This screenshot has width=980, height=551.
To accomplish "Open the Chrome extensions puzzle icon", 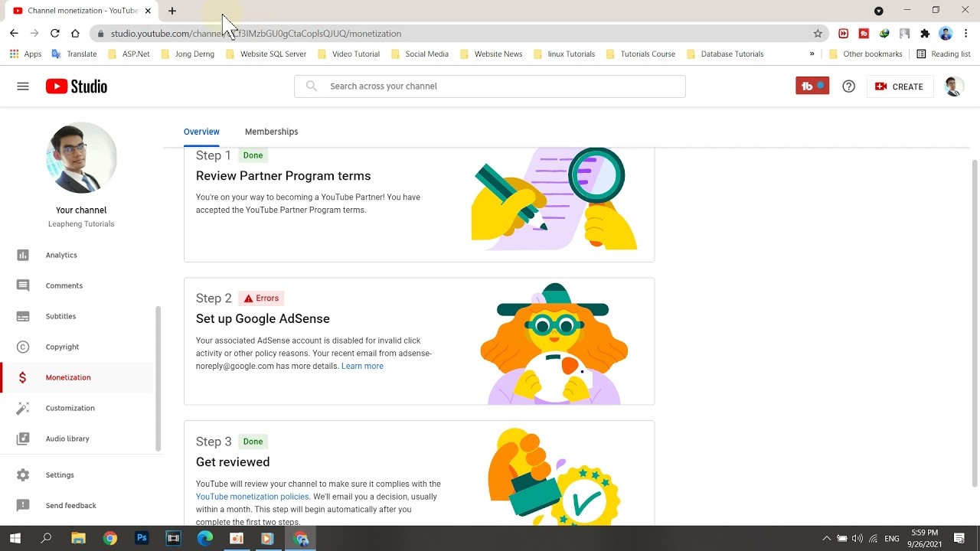I will tap(925, 34).
